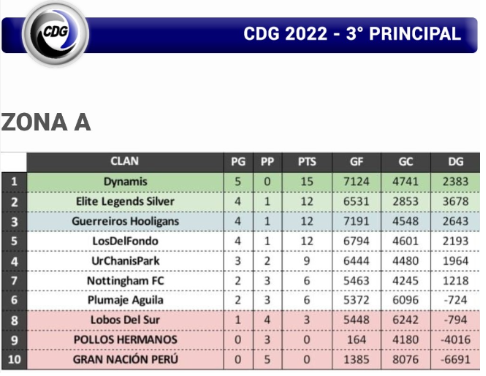Click Guerreiros Hooligans in the table
The width and height of the screenshot is (486, 376).
tap(125, 221)
